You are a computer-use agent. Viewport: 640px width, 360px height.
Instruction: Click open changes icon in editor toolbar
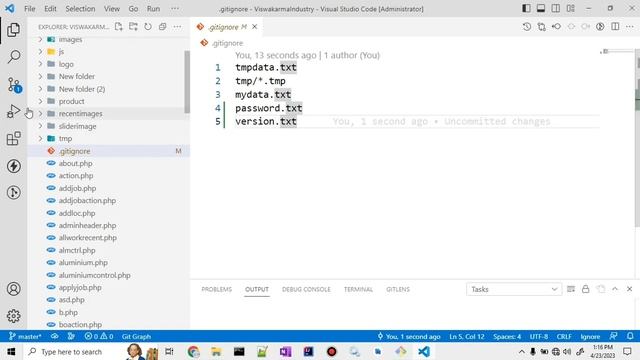(x=542, y=27)
